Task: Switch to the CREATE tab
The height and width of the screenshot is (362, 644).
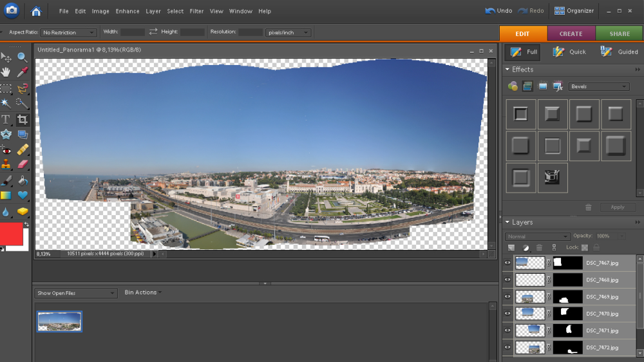Action: 571,33
